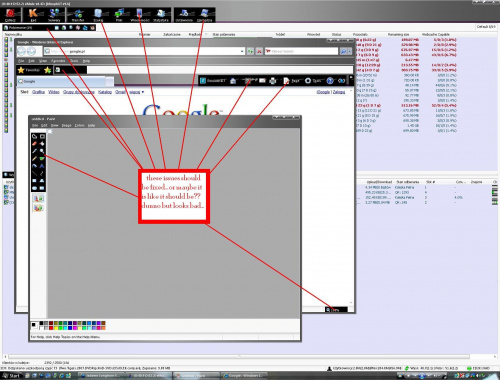The height and width of the screenshot is (380, 500).
Task: Open the Tools menu in Internet Explorer
Action: tap(74, 61)
